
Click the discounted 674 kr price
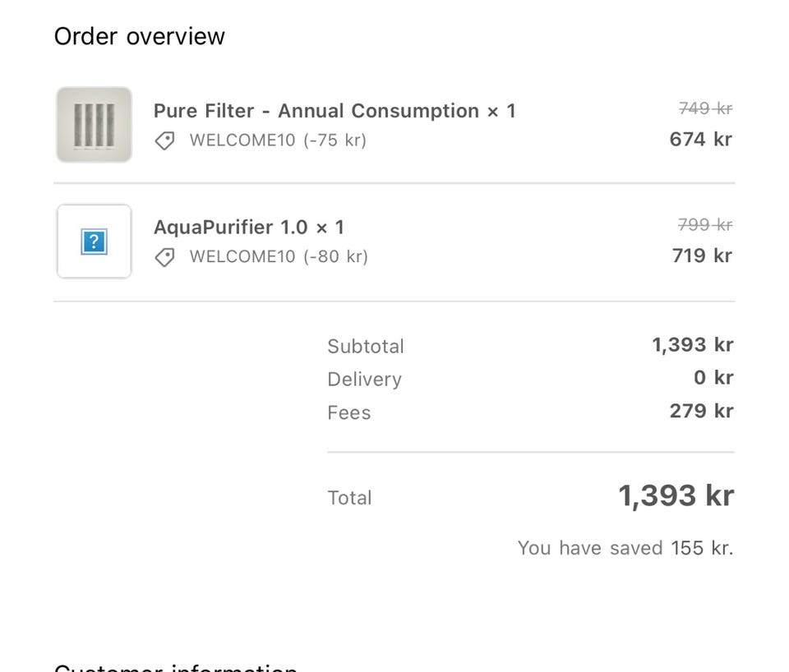700,140
